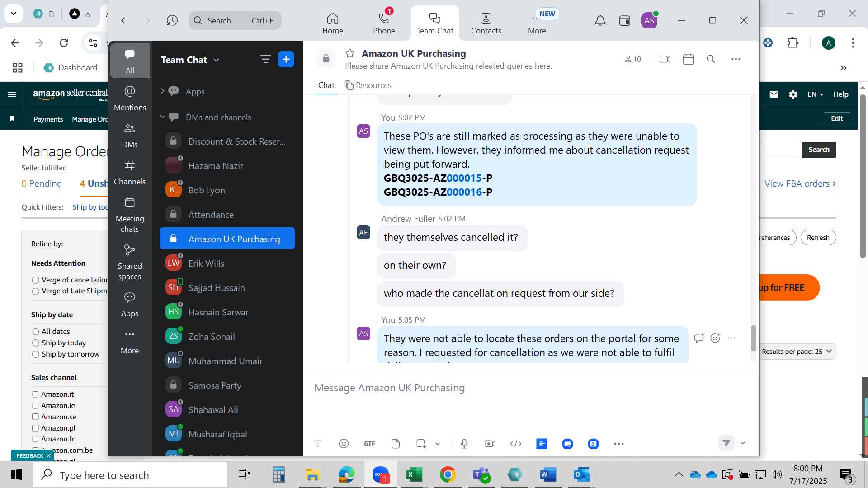Check the Amazon.it sales channel box
Image resolution: width=868 pixels, height=488 pixels.
(35, 394)
